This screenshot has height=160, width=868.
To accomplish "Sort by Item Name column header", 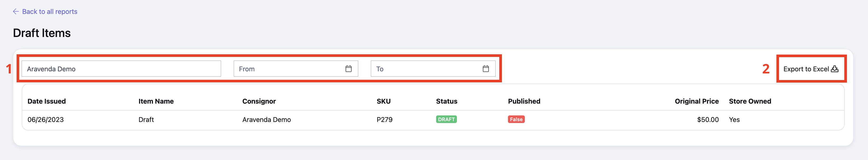I will pyautogui.click(x=156, y=101).
